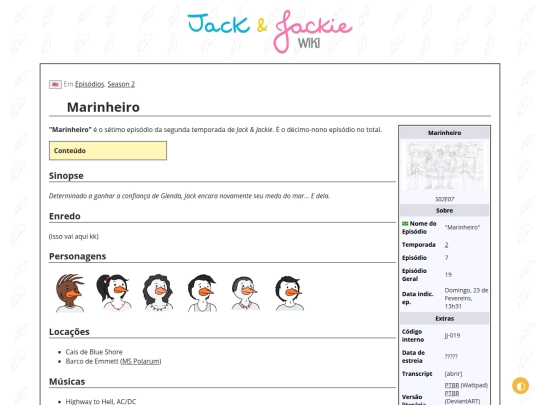Click the Brazil flag icon in infobox
The height and width of the screenshot is (405, 540).
click(x=405, y=224)
